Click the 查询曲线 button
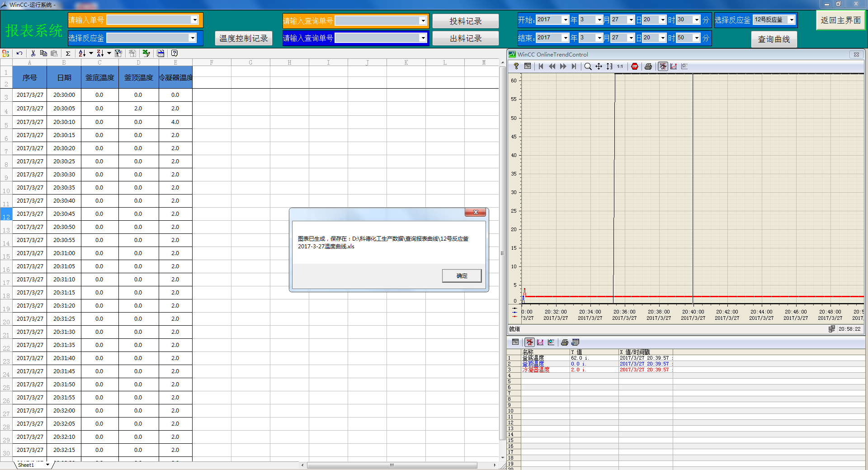Screen dimensions: 868x470 click(x=774, y=39)
